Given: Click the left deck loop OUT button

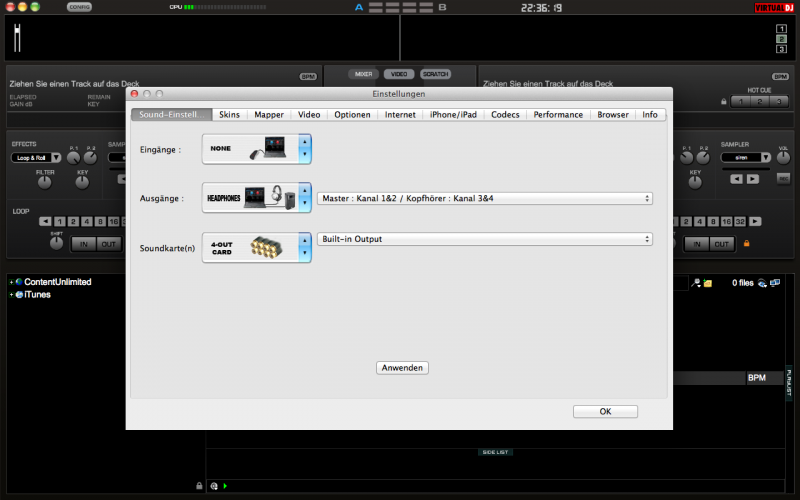Looking at the screenshot, I should (x=107, y=244).
